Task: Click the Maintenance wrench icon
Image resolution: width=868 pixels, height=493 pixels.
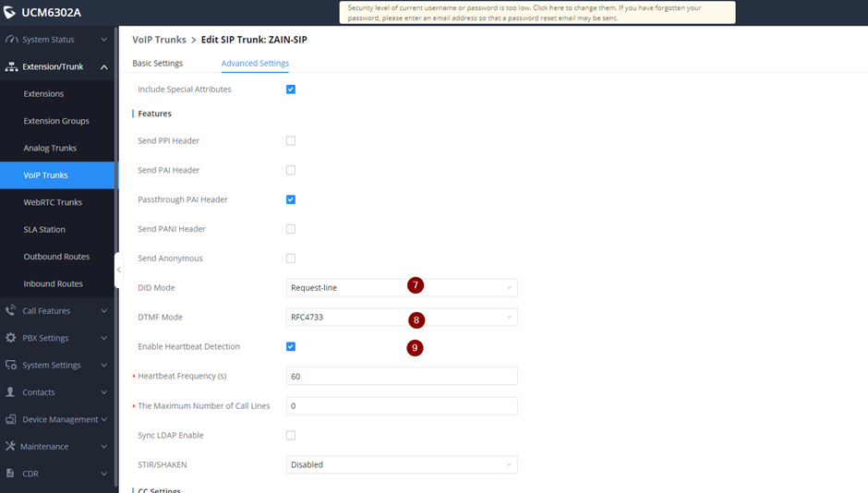Action: 11,447
